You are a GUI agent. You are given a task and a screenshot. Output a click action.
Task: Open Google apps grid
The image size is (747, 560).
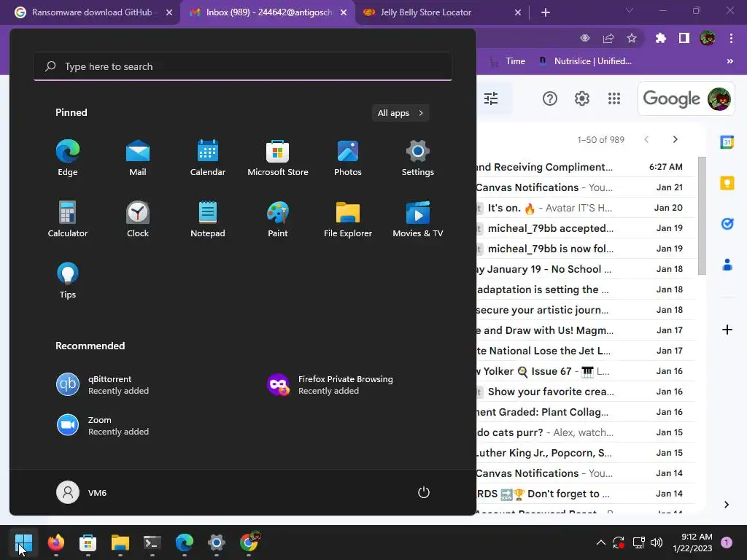click(614, 98)
